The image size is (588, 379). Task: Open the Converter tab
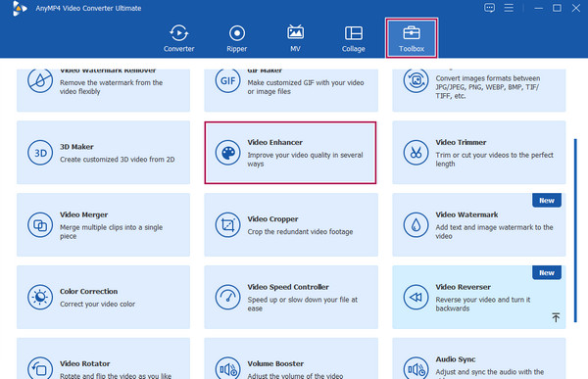pyautogui.click(x=179, y=38)
